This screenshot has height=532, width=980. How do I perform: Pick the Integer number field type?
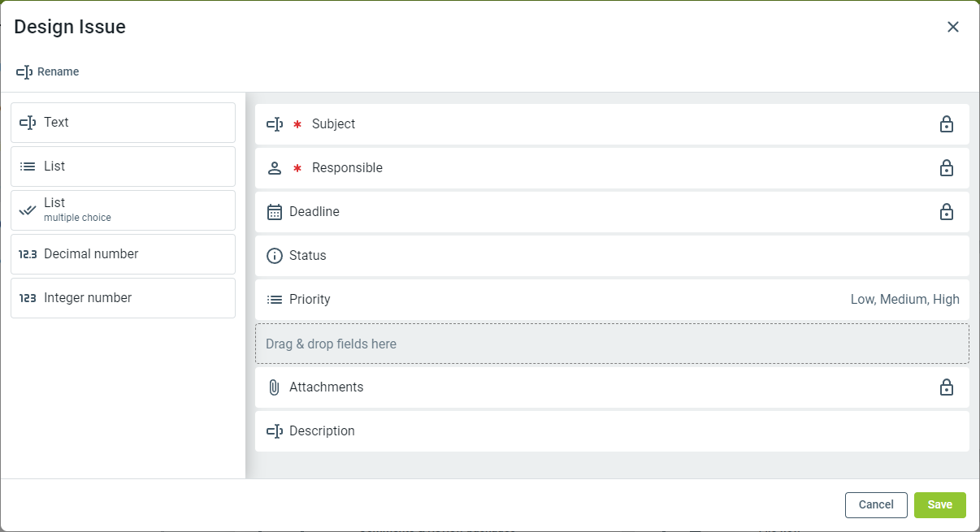pyautogui.click(x=123, y=298)
